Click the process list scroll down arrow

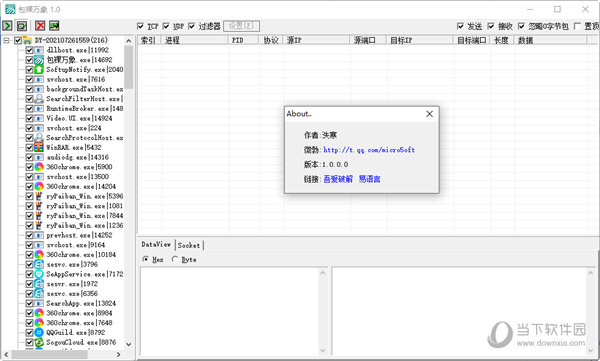point(129,344)
